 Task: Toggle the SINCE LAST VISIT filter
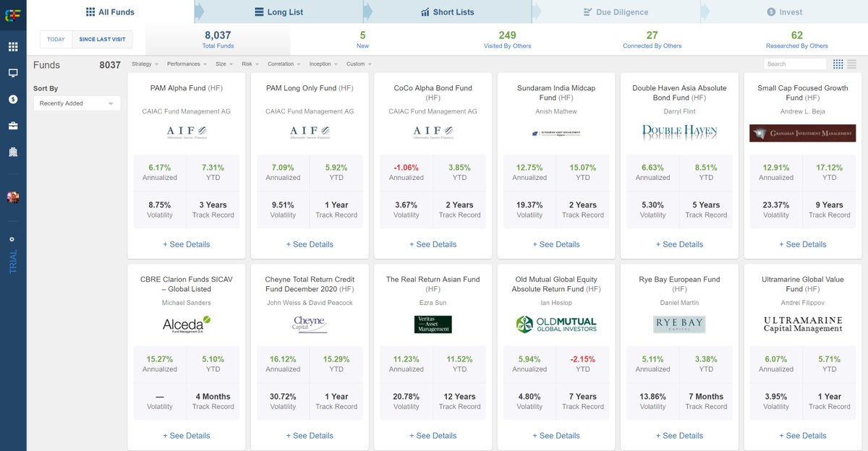coord(102,40)
